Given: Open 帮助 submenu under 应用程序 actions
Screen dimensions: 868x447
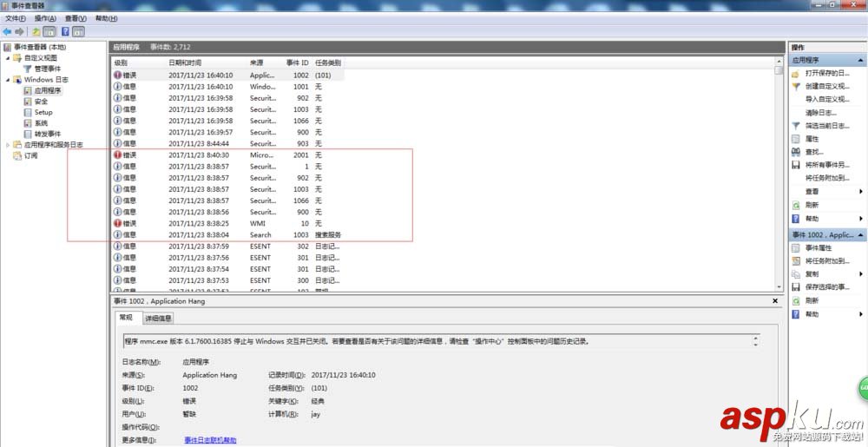Looking at the screenshot, I should point(827,219).
